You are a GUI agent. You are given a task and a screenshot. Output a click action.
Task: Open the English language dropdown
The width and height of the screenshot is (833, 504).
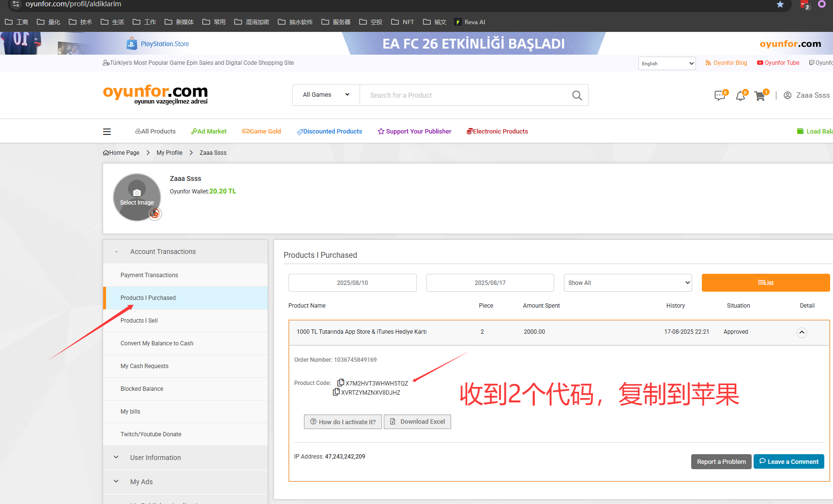667,63
